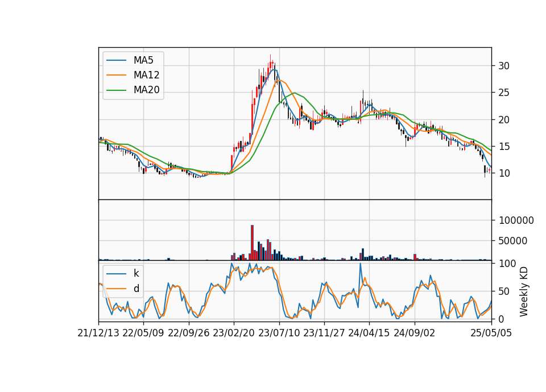Click the k legend label in KD panel
546x392 pixels.
pos(136,273)
